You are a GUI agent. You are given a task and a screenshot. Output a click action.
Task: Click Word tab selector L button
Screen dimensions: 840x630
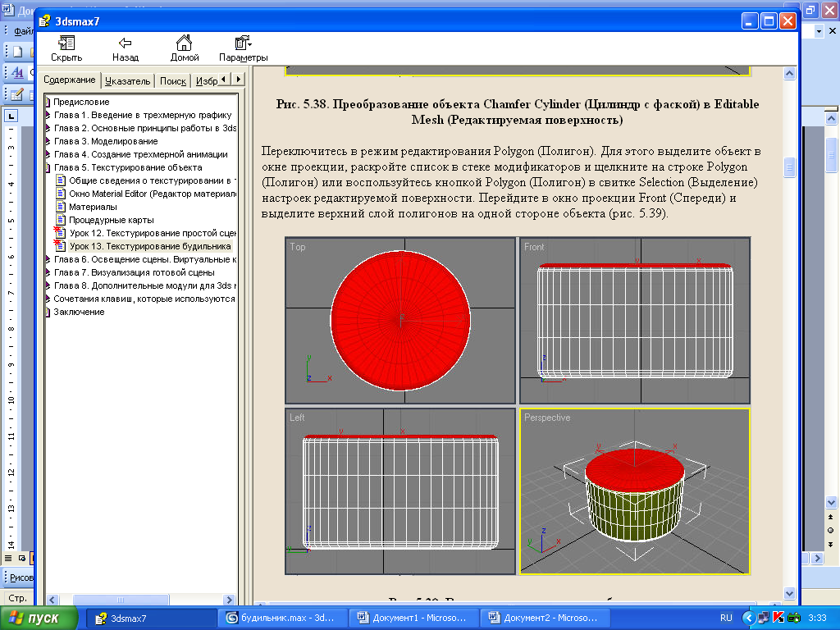tap(11, 116)
